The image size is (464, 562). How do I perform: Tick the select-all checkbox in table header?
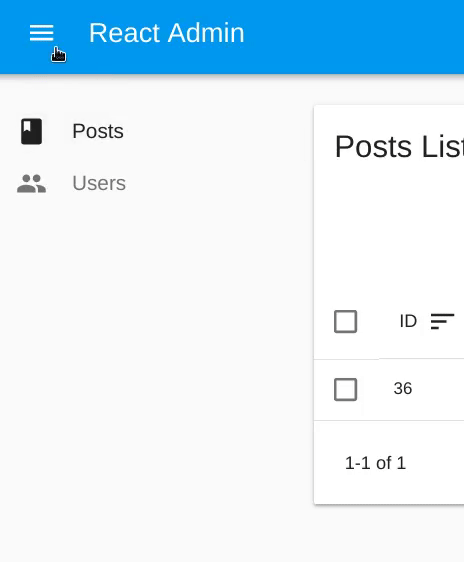click(x=345, y=322)
